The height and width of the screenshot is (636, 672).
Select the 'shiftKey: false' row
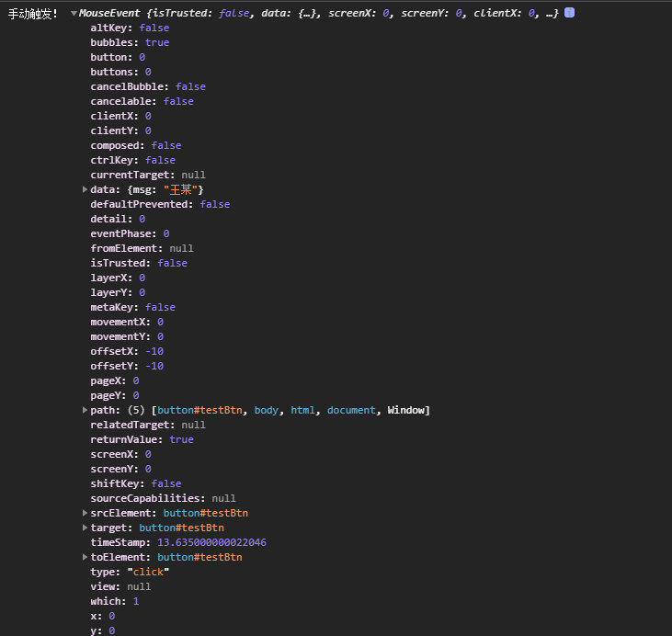tap(136, 483)
